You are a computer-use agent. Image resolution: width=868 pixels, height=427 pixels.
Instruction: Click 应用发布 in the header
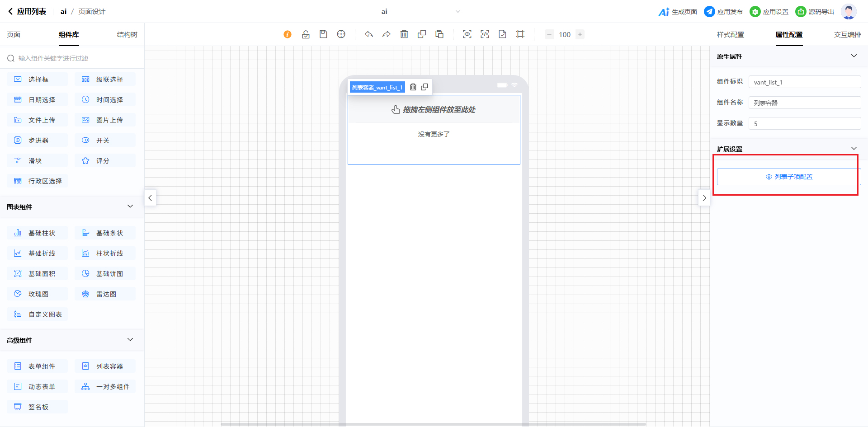tap(723, 12)
